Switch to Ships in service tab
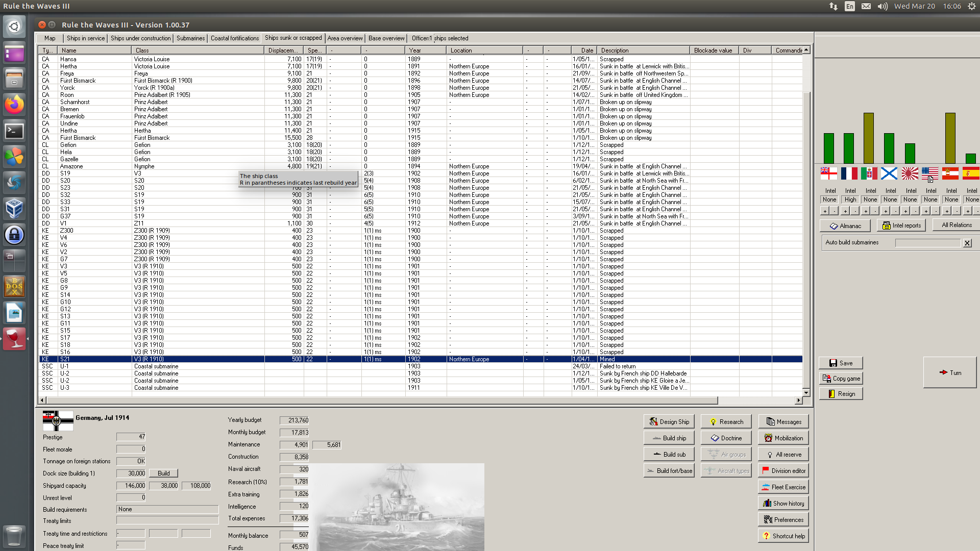This screenshot has width=980, height=551. pos(85,38)
